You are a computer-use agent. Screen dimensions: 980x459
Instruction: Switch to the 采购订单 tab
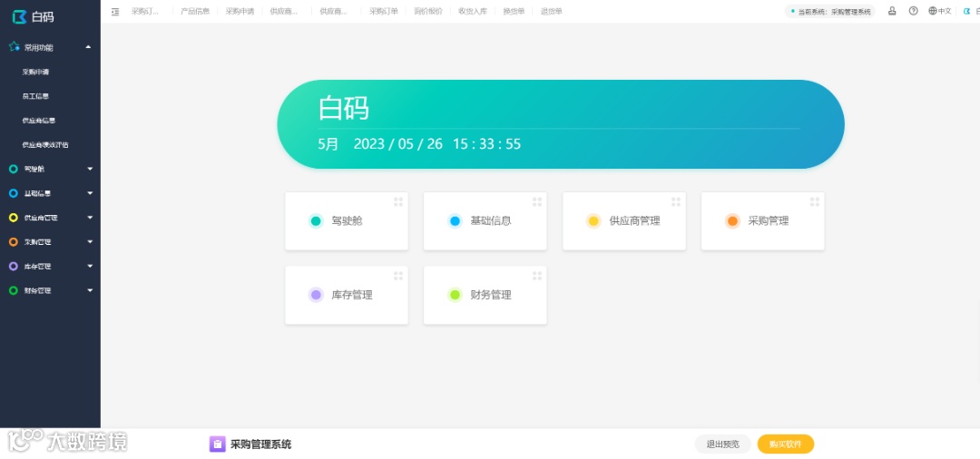point(384,11)
